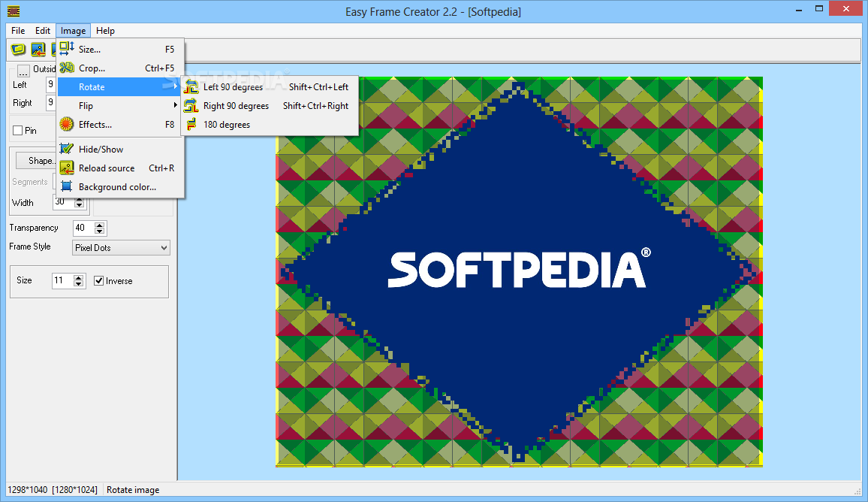
Task: Click the Background color square icon
Action: [x=67, y=186]
